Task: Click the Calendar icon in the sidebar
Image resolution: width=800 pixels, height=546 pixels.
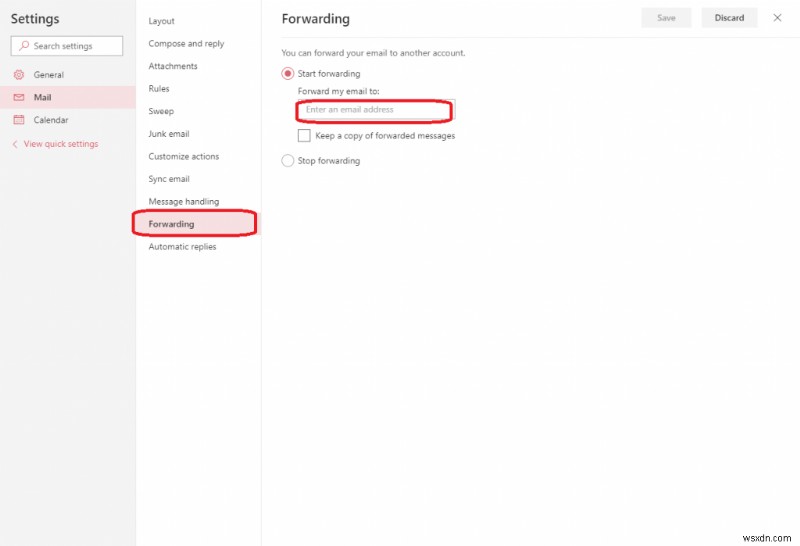Action: click(19, 120)
